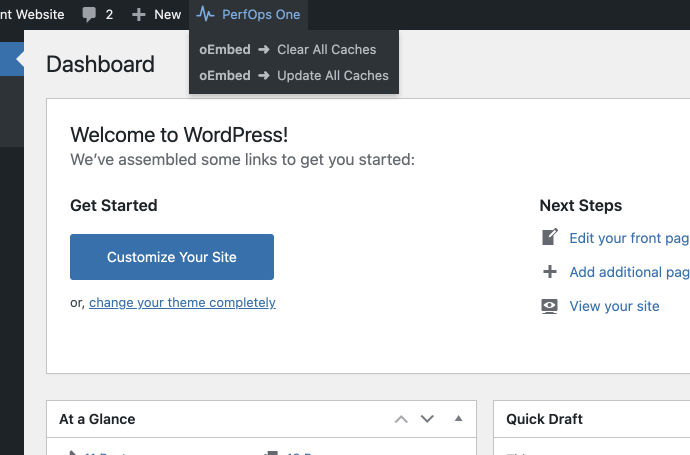Click the Dashboard page heading
The width and height of the screenshot is (690, 455).
click(x=100, y=64)
